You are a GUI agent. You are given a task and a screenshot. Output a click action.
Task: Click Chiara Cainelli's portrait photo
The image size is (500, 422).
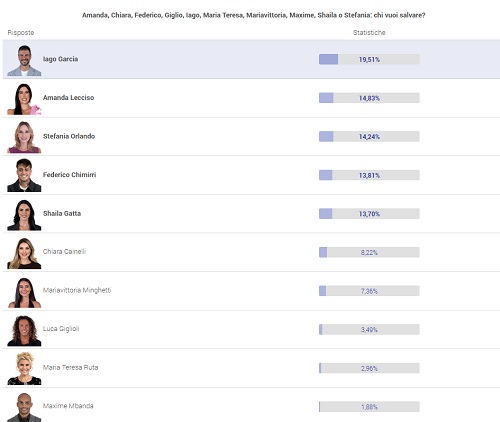point(24,253)
